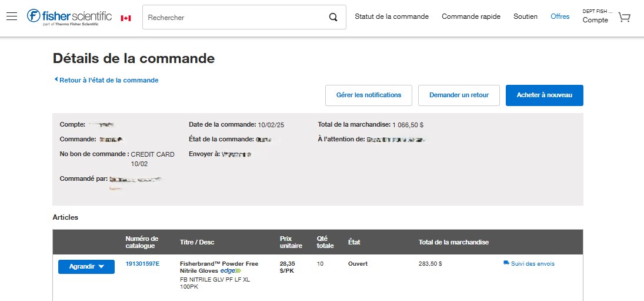Click Gérer les notifications button
This screenshot has width=644, height=301.
[369, 95]
